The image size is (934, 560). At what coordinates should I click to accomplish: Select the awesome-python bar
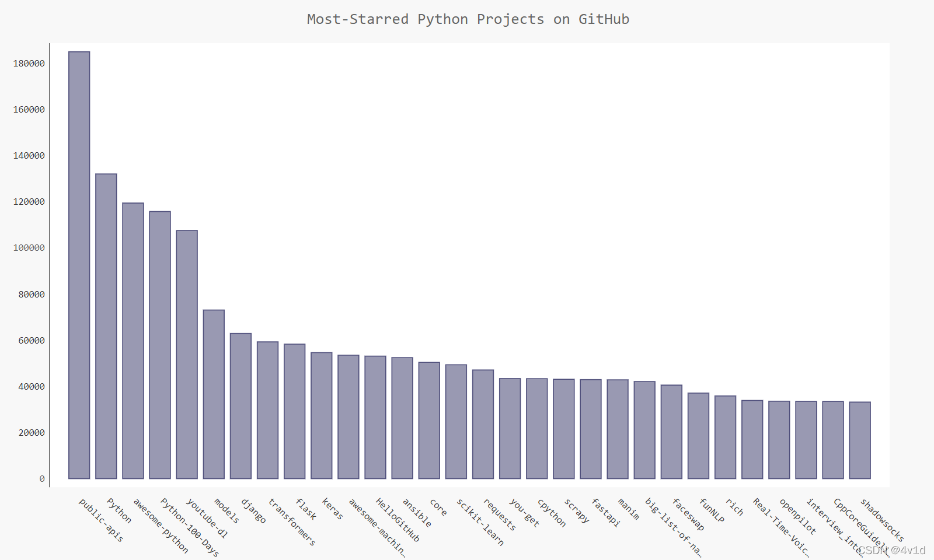[x=133, y=341]
